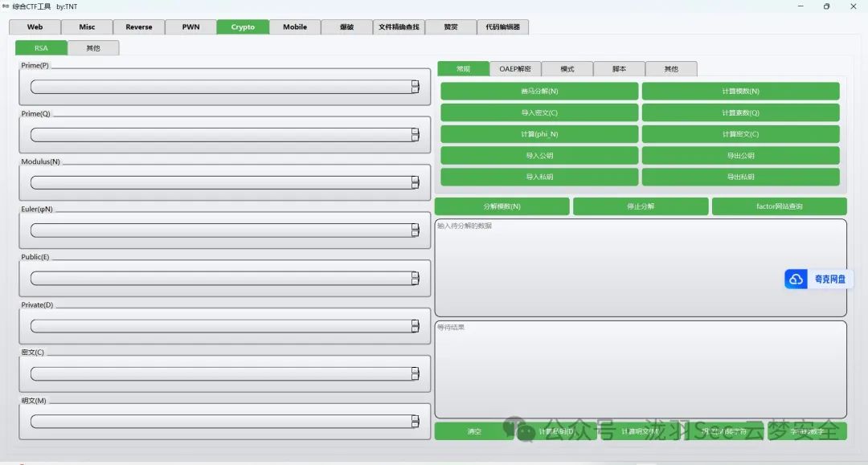Select the RSA sub-tab
This screenshot has height=465, width=868.
tap(42, 48)
